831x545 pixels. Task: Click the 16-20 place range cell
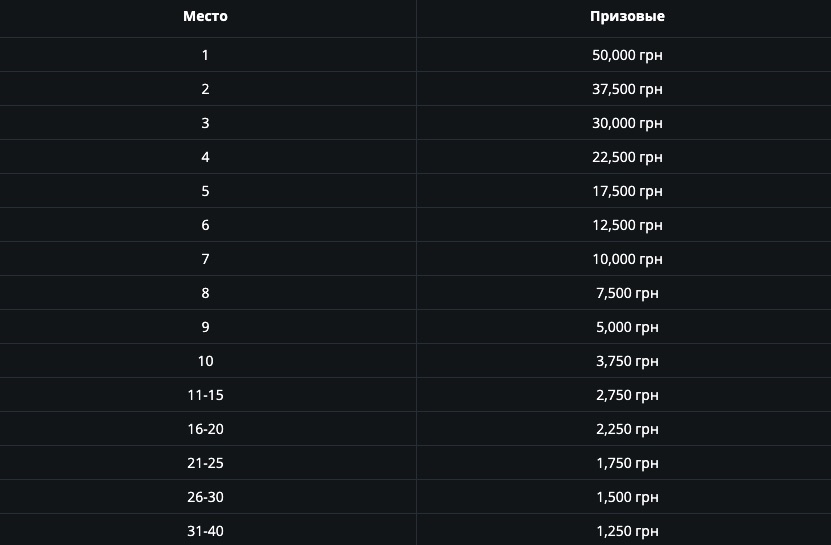pyautogui.click(x=205, y=429)
